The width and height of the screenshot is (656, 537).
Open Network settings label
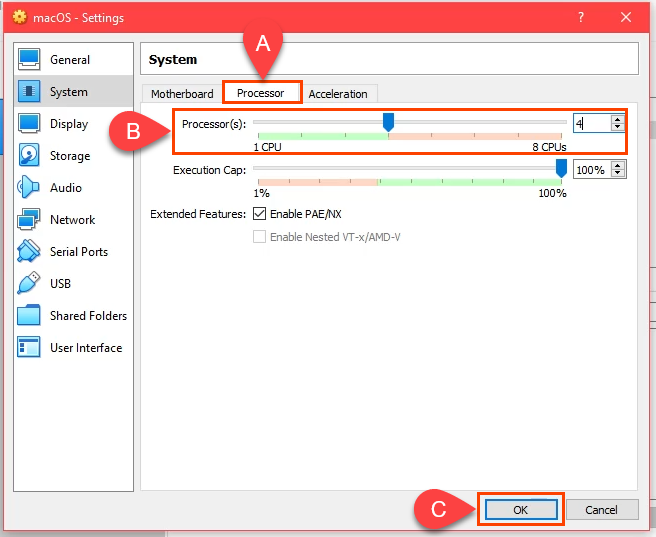coord(72,220)
